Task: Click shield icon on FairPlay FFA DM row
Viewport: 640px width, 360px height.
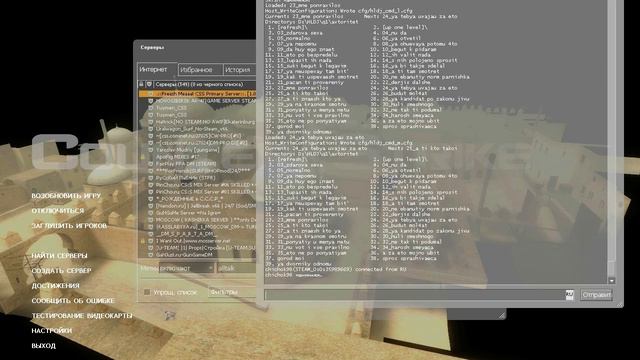Action: click(151, 164)
